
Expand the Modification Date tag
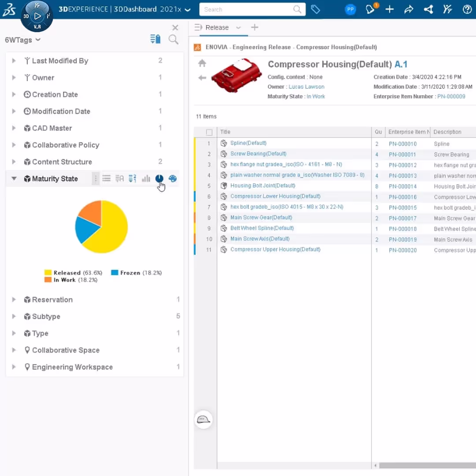(14, 111)
